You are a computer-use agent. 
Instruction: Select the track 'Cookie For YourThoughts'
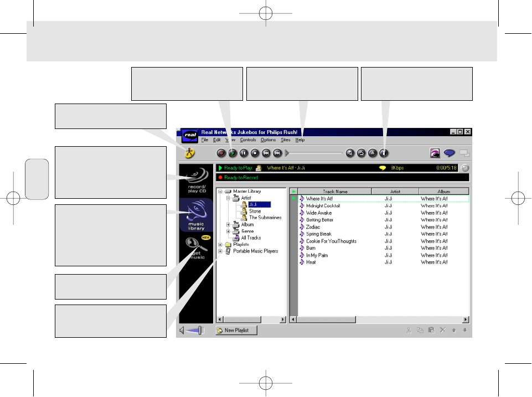click(331, 241)
